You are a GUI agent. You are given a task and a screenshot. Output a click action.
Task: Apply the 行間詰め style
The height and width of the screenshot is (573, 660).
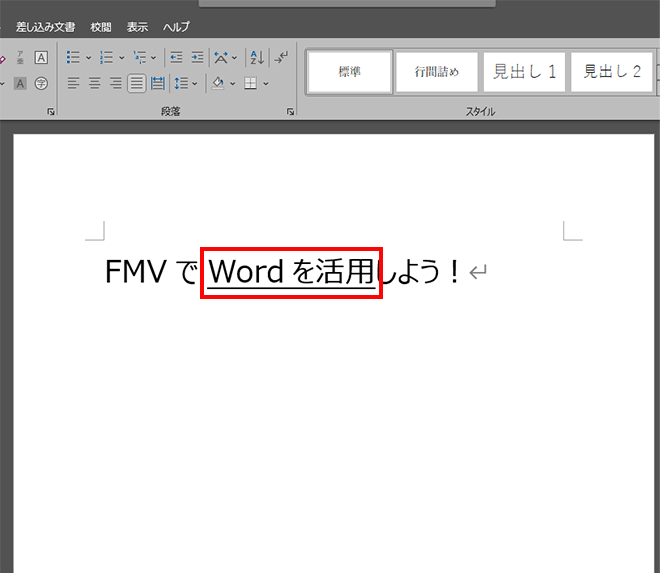[x=437, y=72]
